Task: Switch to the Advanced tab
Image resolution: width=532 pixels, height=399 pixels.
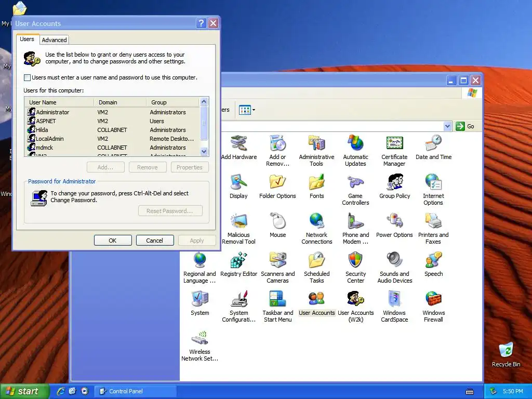Action: point(54,39)
